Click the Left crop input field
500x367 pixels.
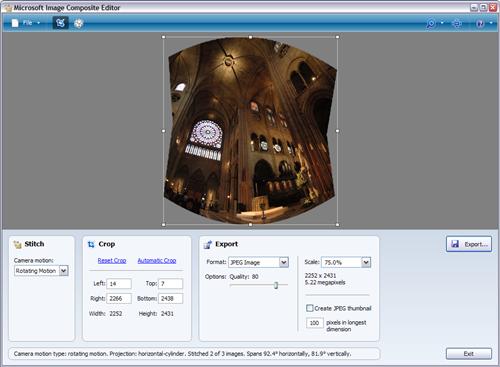pyautogui.click(x=119, y=284)
